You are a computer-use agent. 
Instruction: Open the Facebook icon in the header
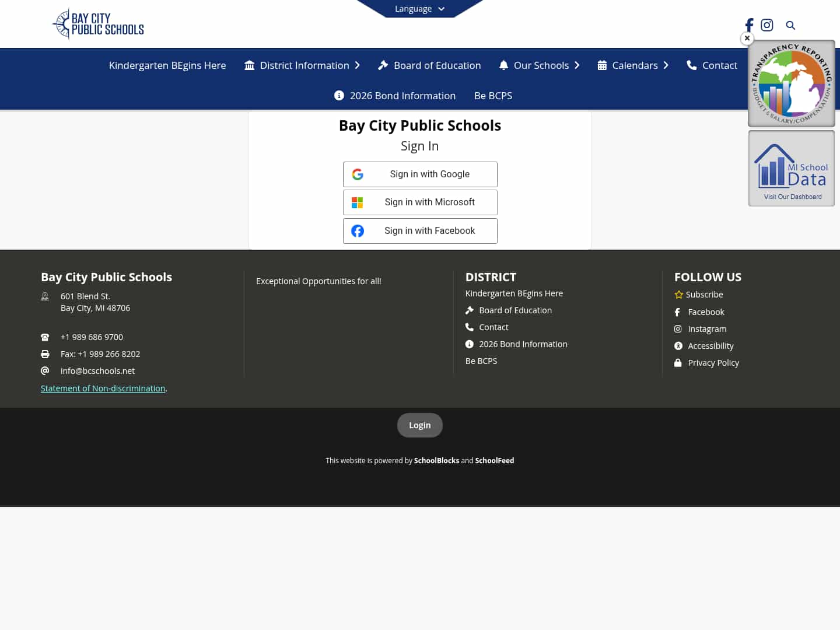point(750,25)
